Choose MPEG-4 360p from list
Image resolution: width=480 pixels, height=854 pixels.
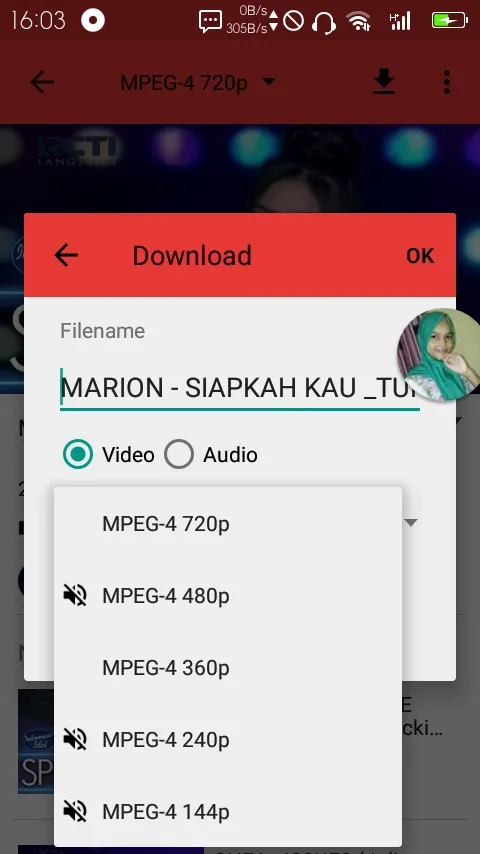(228, 668)
